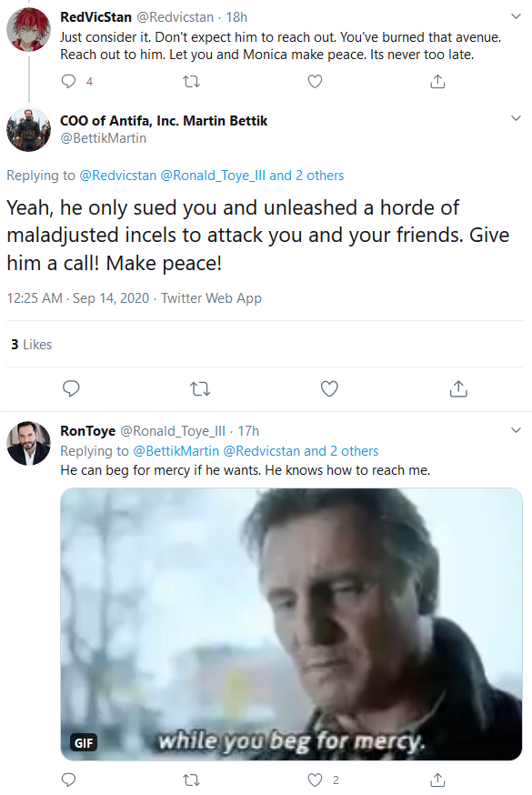Reply to RedVicStan's tweet
Image resolution: width=532 pixels, height=795 pixels.
click(x=68, y=82)
